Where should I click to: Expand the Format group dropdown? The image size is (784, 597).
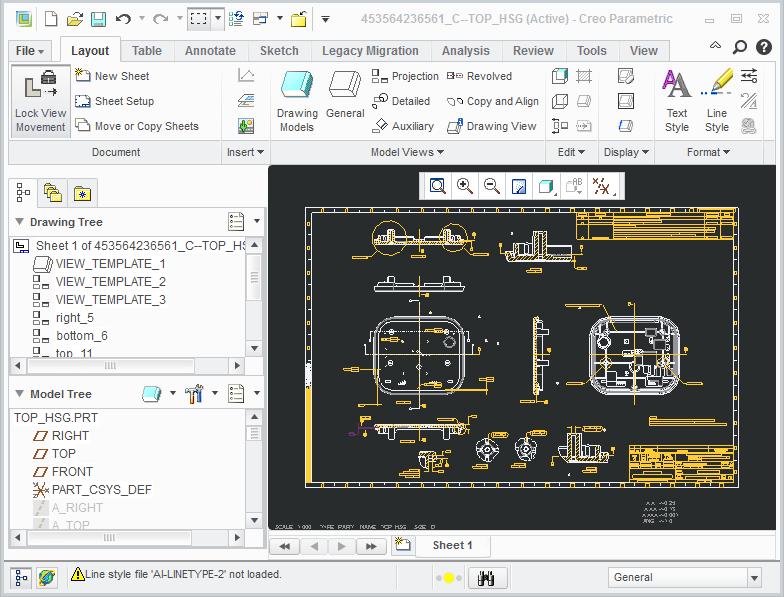point(708,152)
